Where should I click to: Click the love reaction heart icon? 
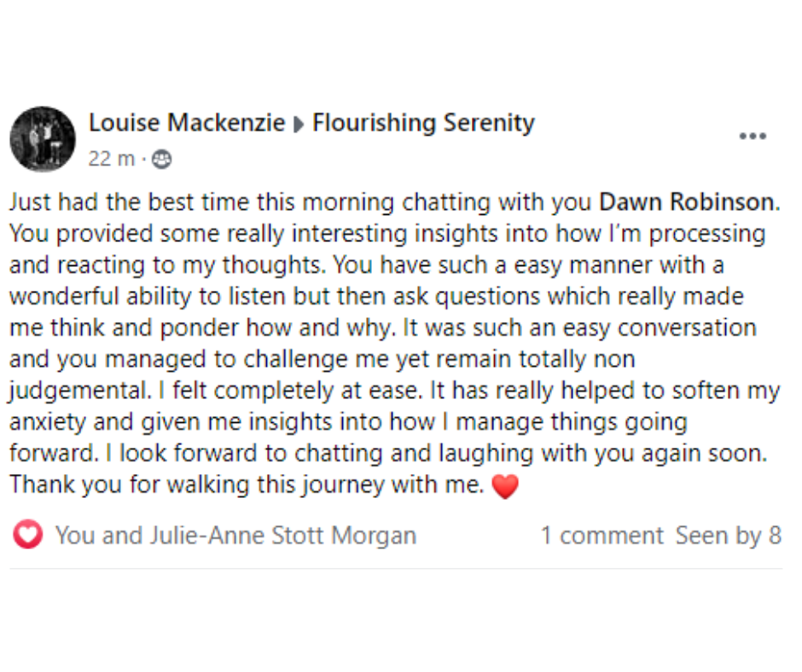pyautogui.click(x=27, y=534)
